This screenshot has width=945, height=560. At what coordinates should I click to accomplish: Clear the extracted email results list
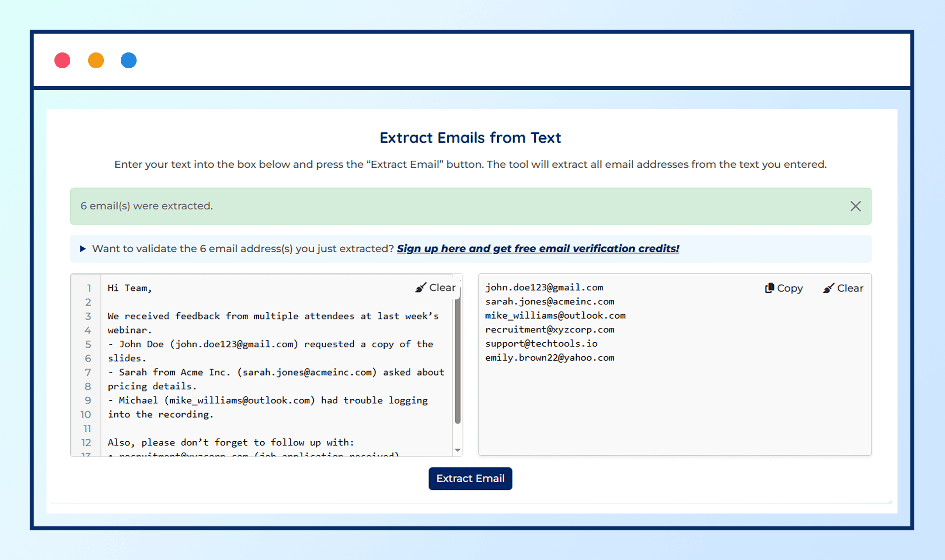pos(843,288)
